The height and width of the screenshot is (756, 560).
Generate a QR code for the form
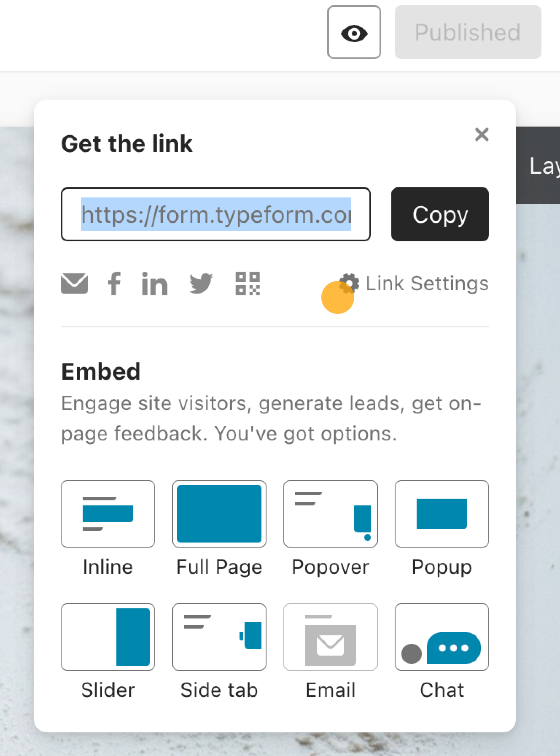pos(248,283)
